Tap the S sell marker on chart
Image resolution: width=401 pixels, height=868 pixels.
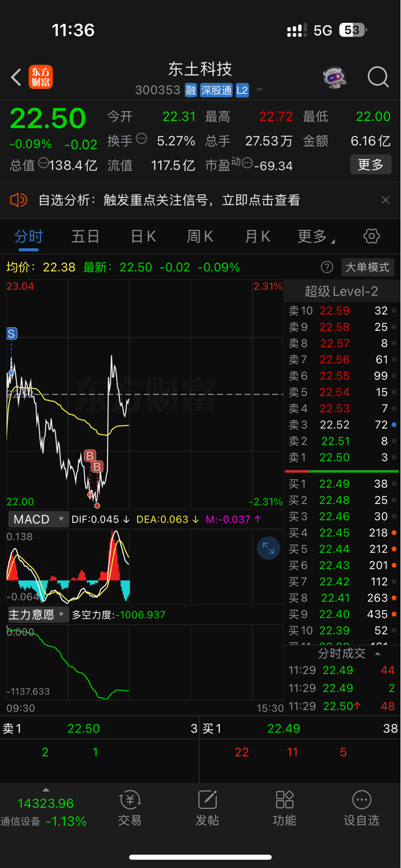pos(11,334)
